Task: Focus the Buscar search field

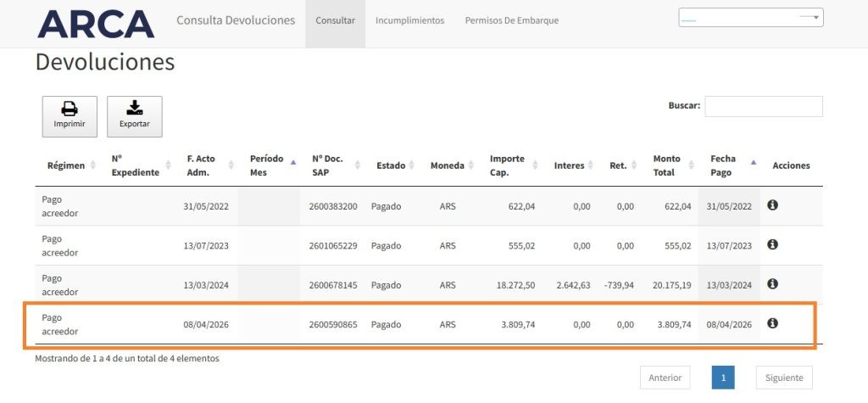Action: click(763, 106)
